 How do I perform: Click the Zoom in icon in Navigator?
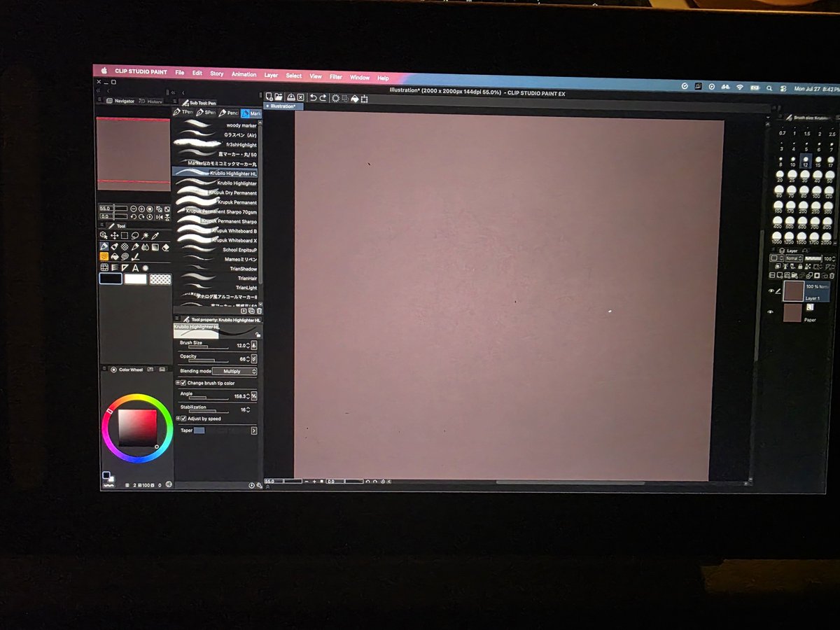(x=141, y=209)
